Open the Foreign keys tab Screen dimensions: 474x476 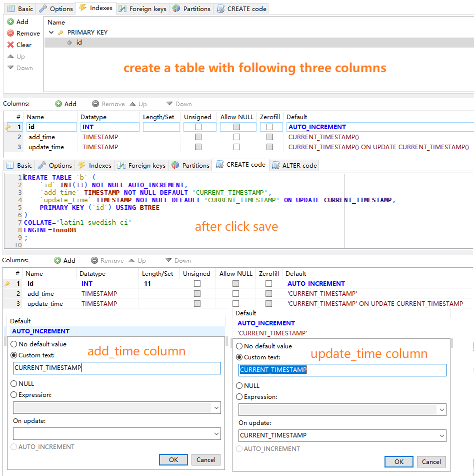tap(142, 8)
